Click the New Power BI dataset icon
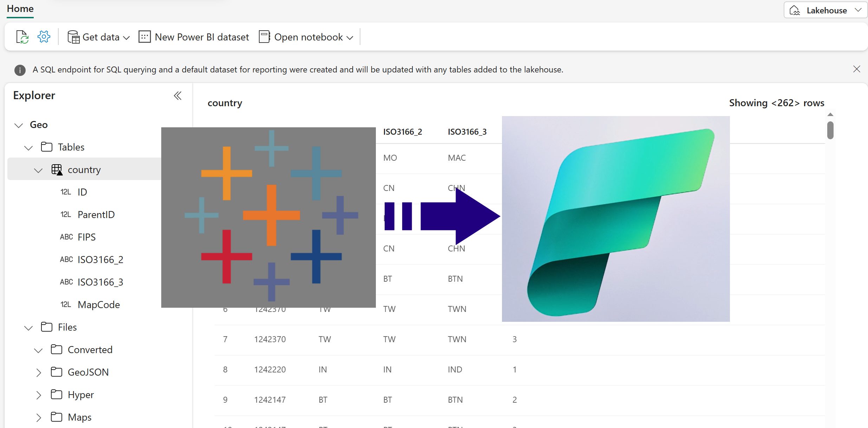The image size is (868, 428). (x=144, y=36)
